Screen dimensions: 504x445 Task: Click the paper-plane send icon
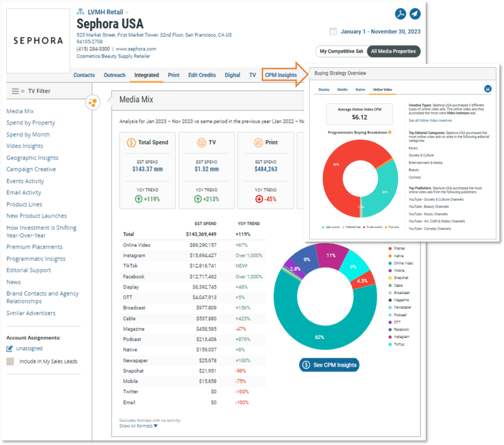tap(415, 14)
